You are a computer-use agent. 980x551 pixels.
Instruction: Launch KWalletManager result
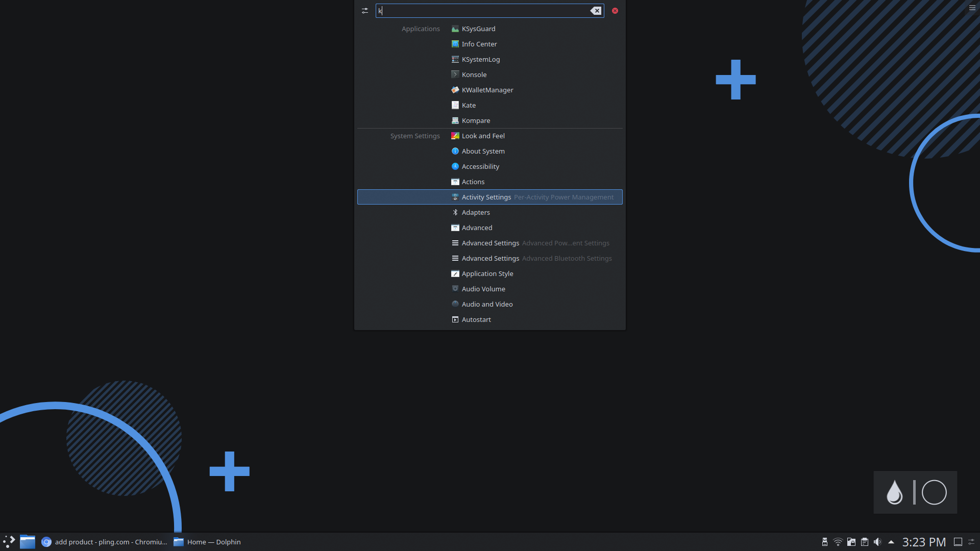pos(490,90)
